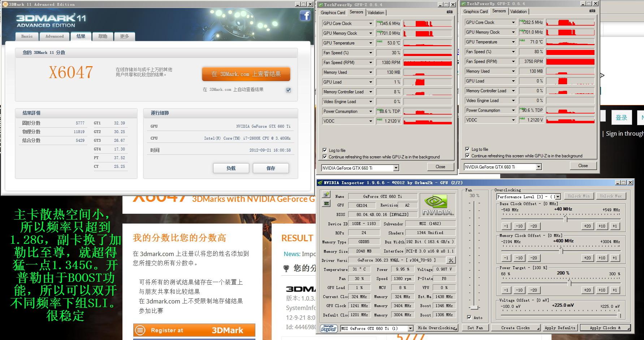Click Register at 3DMark button

(x=194, y=330)
